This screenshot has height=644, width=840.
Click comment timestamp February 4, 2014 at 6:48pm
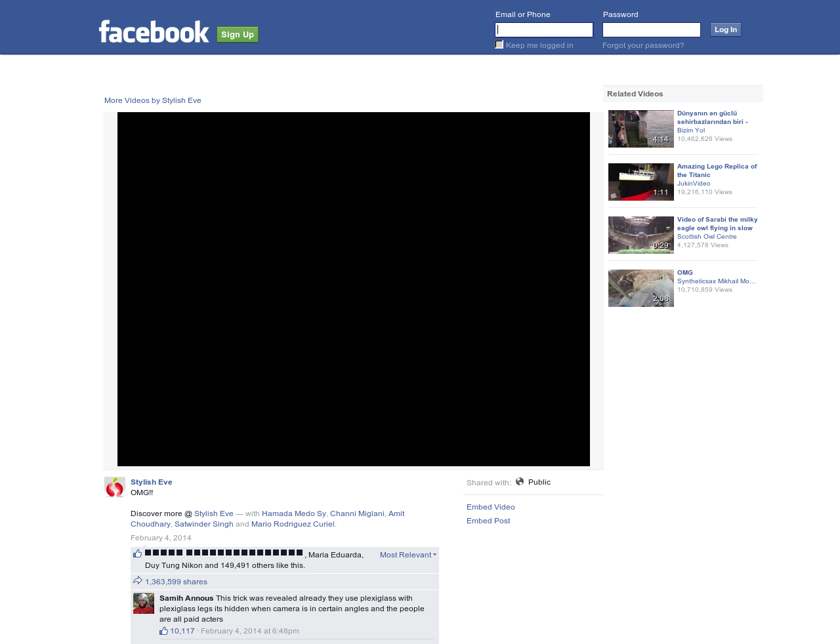(250, 631)
